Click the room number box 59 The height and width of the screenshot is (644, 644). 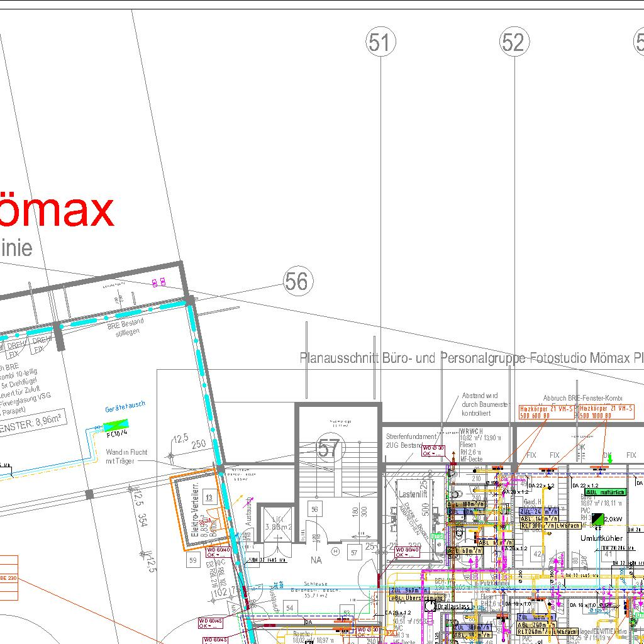(x=192, y=559)
